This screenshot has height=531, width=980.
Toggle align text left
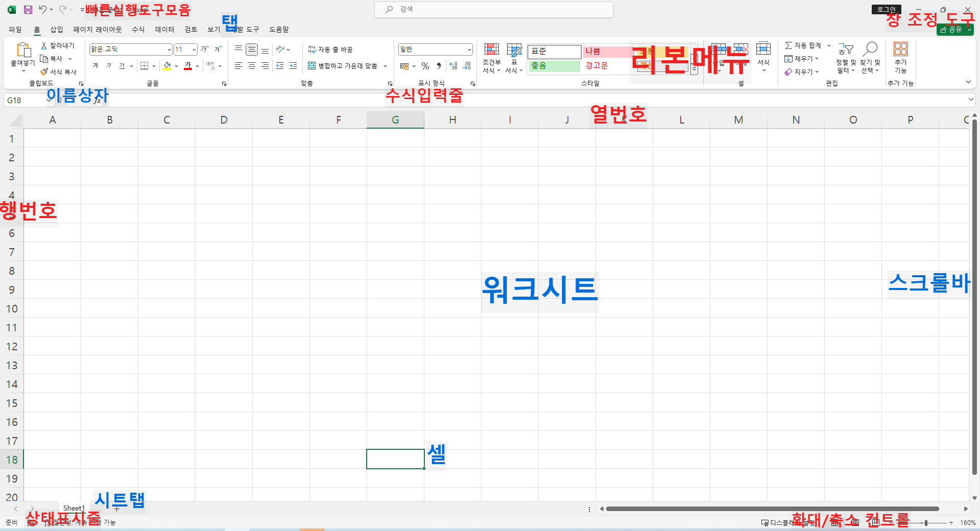(238, 66)
